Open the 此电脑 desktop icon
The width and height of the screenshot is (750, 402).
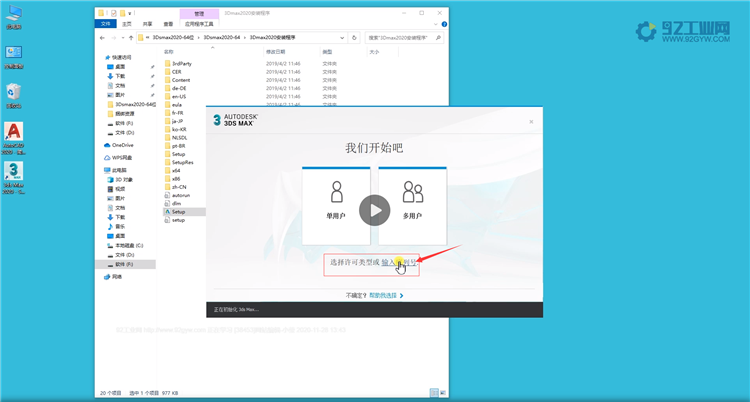(x=13, y=17)
